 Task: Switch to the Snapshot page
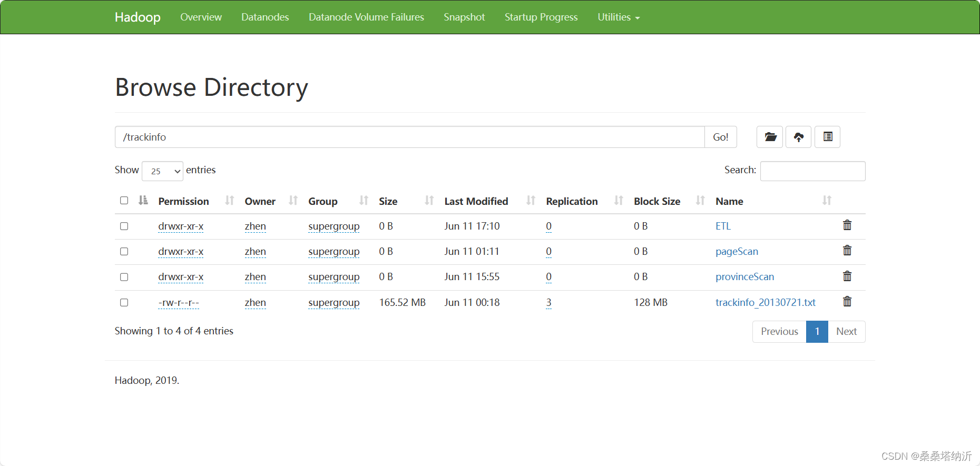[x=464, y=17]
